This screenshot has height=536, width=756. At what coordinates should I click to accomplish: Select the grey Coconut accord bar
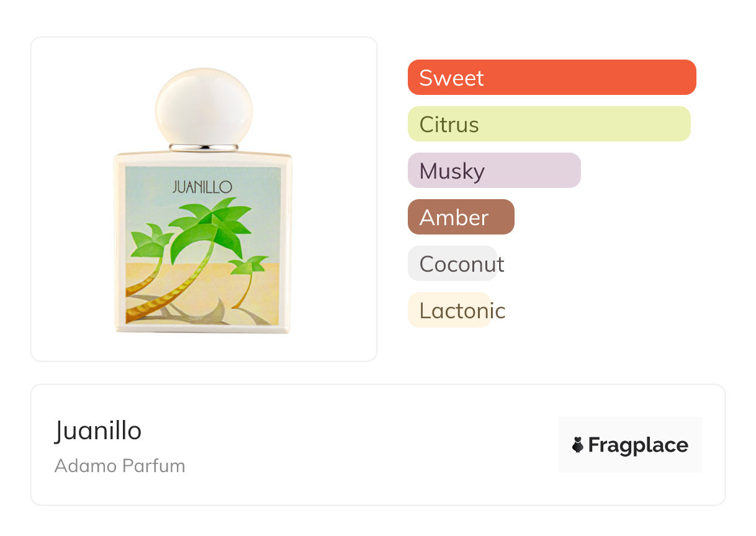[452, 264]
